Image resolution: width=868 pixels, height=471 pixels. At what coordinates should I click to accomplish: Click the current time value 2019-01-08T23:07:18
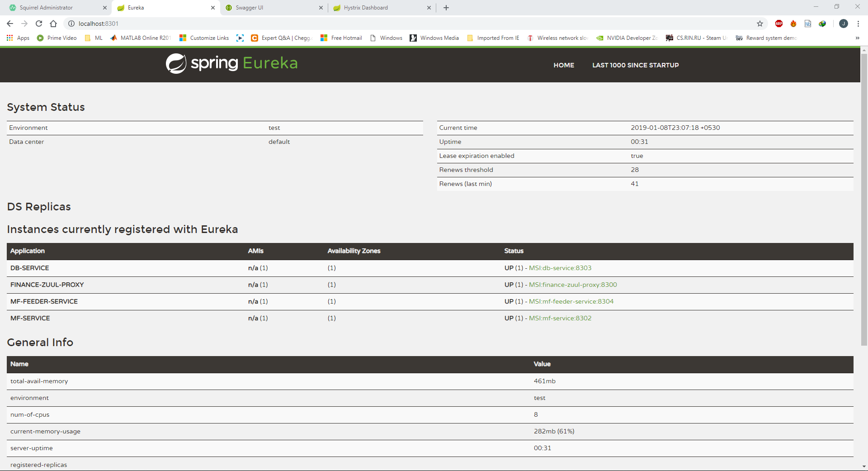click(x=675, y=128)
